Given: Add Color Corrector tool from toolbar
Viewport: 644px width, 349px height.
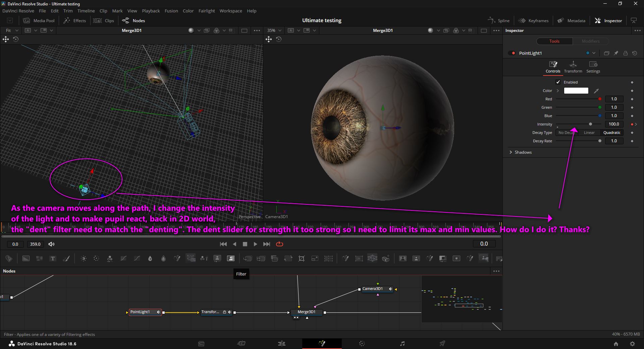Looking at the screenshot, I should pos(96,258).
